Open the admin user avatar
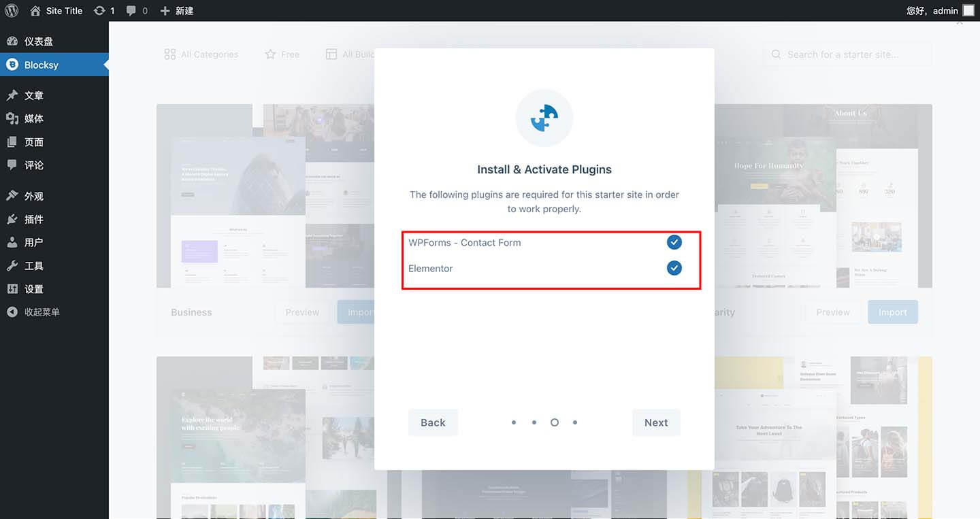This screenshot has height=519, width=980. pyautogui.click(x=968, y=10)
